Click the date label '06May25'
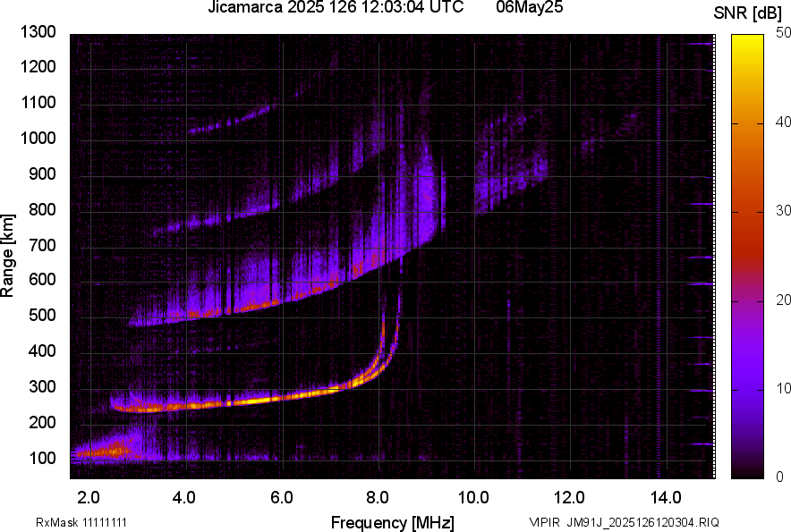 click(x=529, y=7)
